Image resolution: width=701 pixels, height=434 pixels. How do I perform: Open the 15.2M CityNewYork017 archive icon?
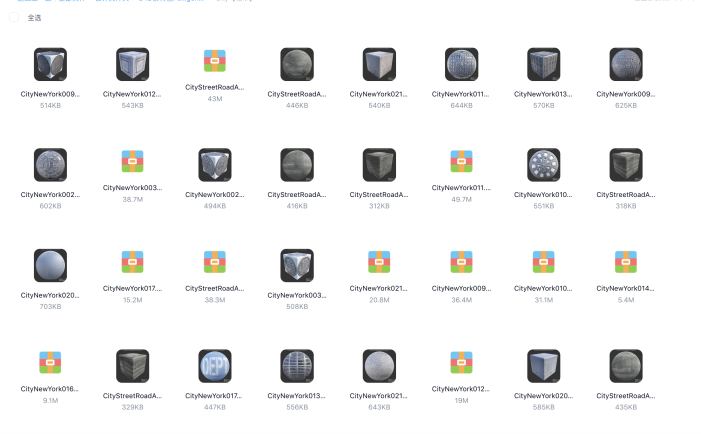click(133, 262)
